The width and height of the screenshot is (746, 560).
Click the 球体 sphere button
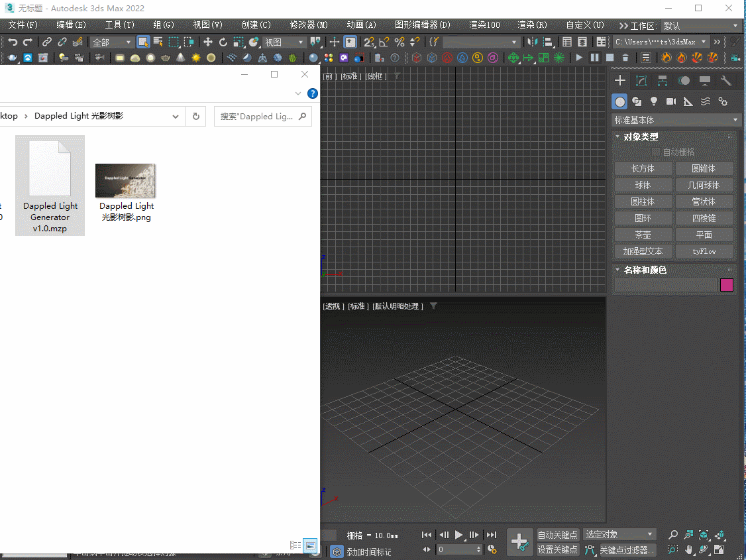coord(643,185)
